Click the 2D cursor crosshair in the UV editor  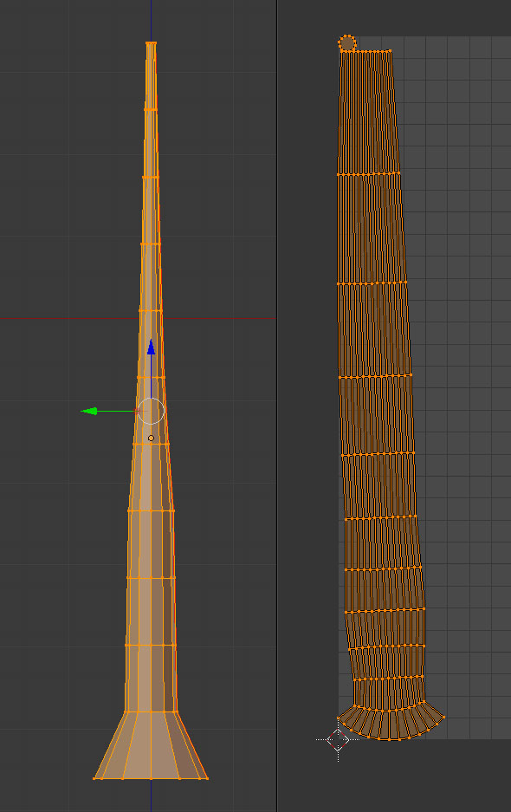pos(338,739)
